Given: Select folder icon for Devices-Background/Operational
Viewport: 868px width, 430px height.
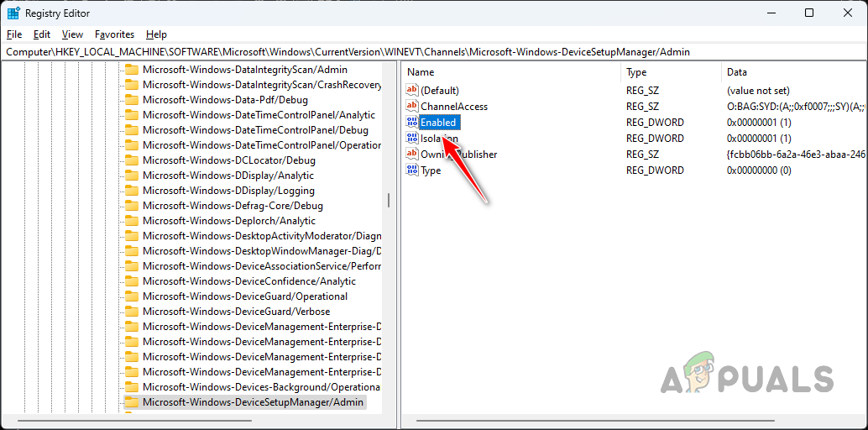Looking at the screenshot, I should pos(131,387).
